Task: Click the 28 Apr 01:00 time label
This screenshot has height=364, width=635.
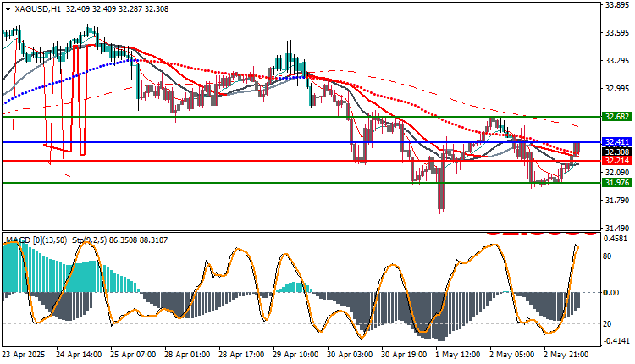Action: (x=187, y=355)
